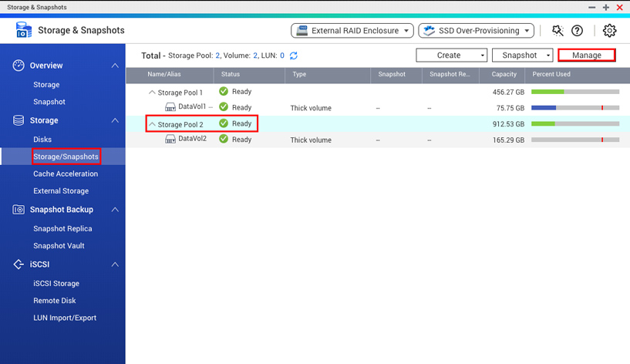This screenshot has width=630, height=364.
Task: Click the External RAID Enclosure drive icon
Action: (302, 31)
